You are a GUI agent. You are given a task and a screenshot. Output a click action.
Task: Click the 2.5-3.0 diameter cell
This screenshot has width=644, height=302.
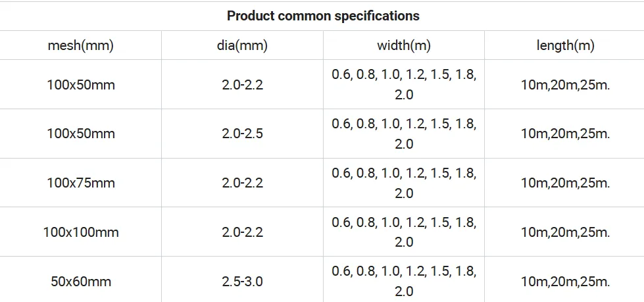pos(242,281)
